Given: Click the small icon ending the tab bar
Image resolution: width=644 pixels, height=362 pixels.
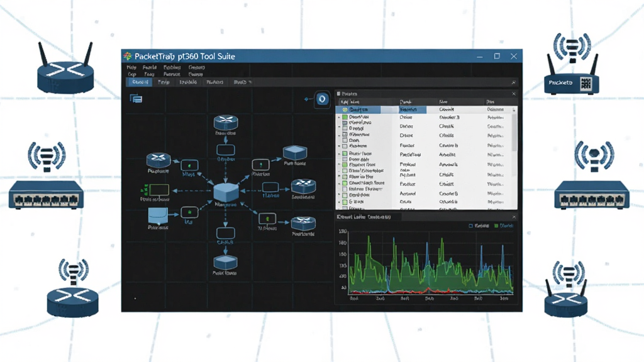Looking at the screenshot, I should pos(513,82).
